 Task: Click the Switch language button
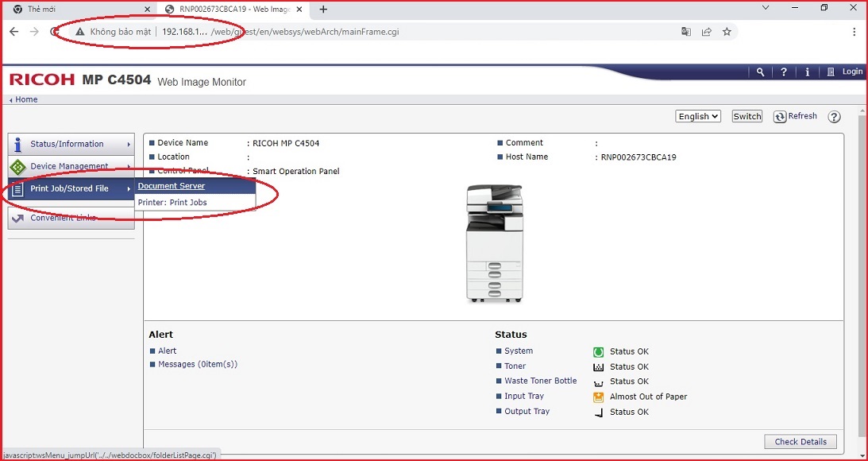coord(747,116)
